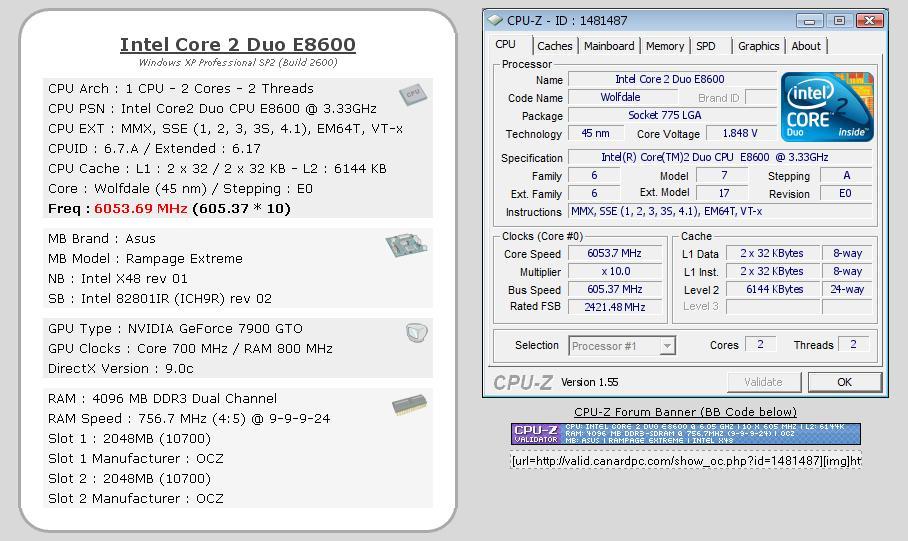
Task: Click the CPU EXT : MMX, SSE line
Action: 225,129
